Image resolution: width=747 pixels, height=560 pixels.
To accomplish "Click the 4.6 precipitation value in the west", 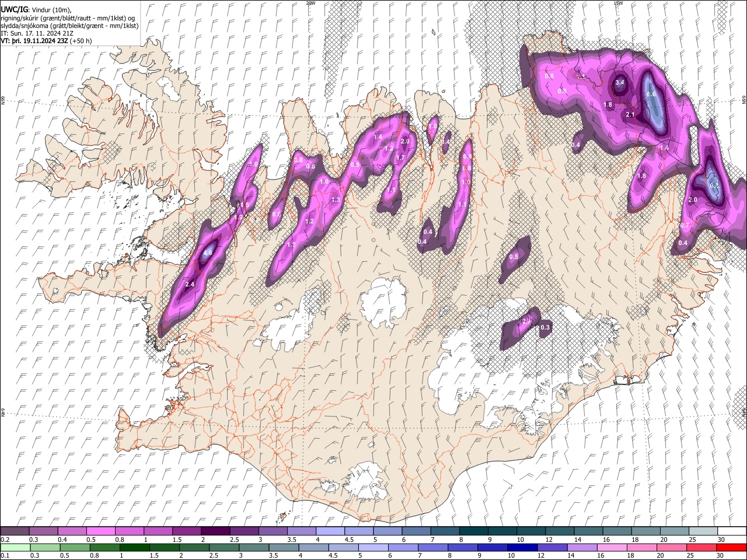I will 208,253.
